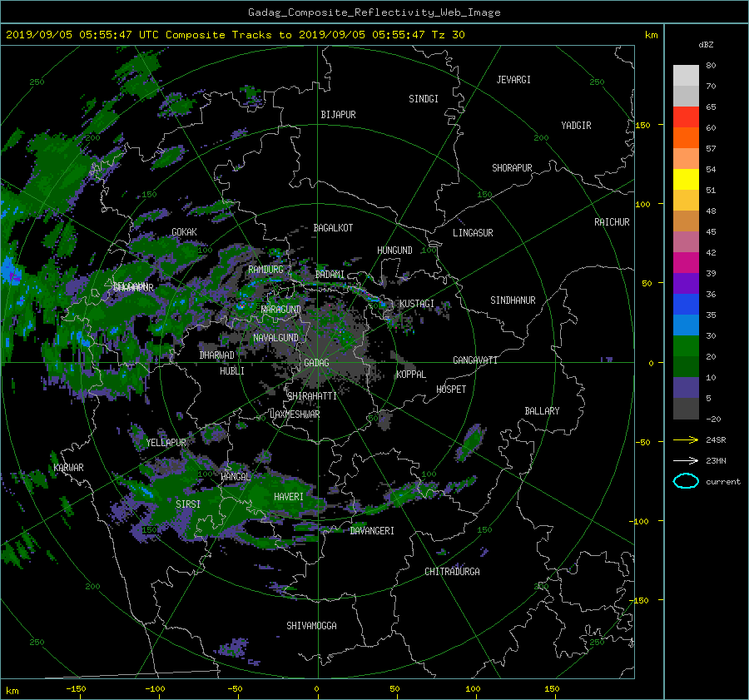Click the YADGIR city label

(x=576, y=126)
